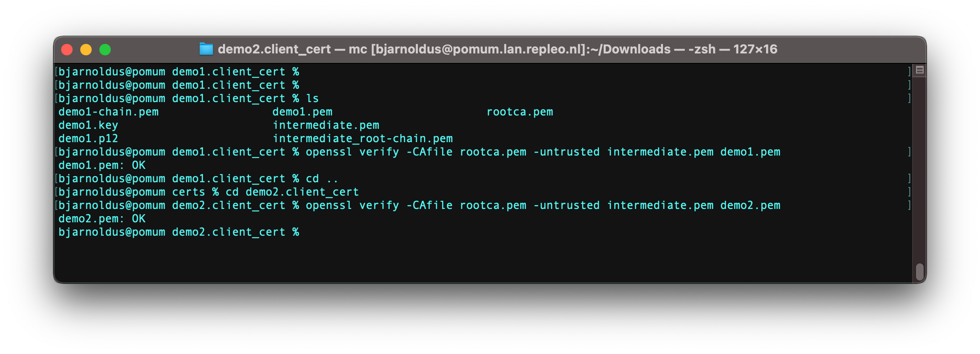Close the terminal window with red button

point(67,50)
